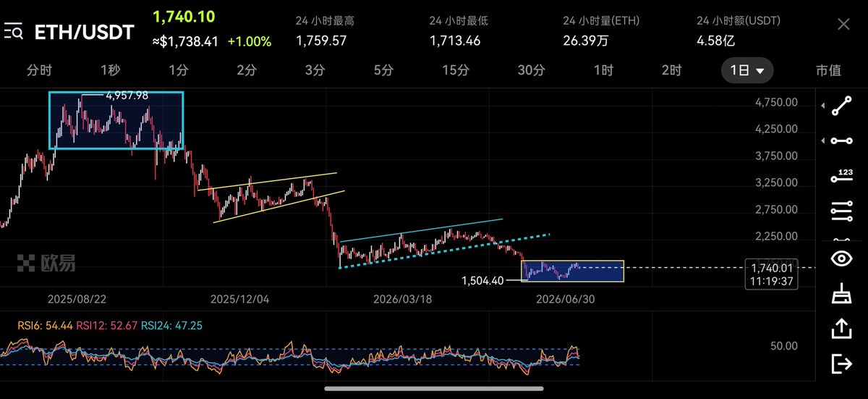The width and height of the screenshot is (868, 399).
Task: Tap the 2026/03/18 date axis label
Action: click(x=403, y=298)
